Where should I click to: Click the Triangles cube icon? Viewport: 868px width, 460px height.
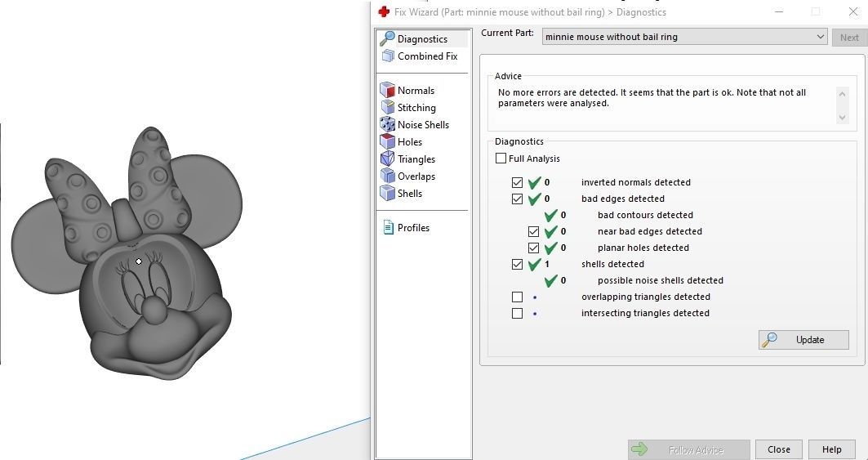pos(388,159)
